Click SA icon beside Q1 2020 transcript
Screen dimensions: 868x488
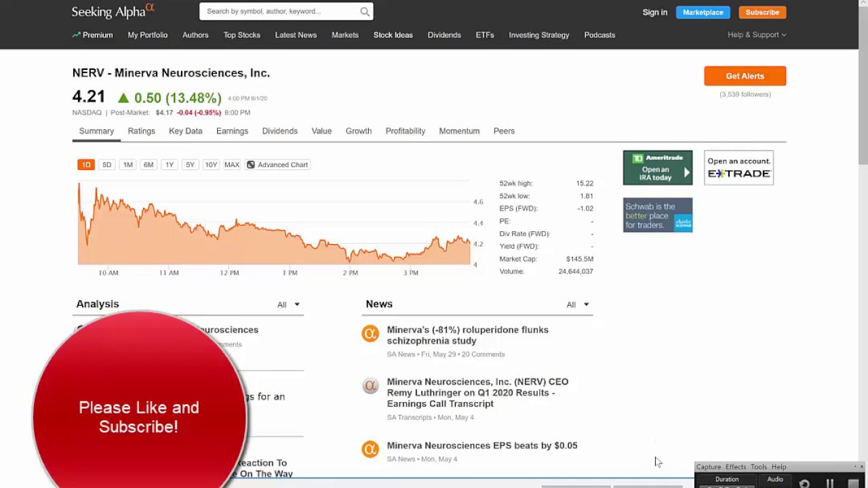370,386
